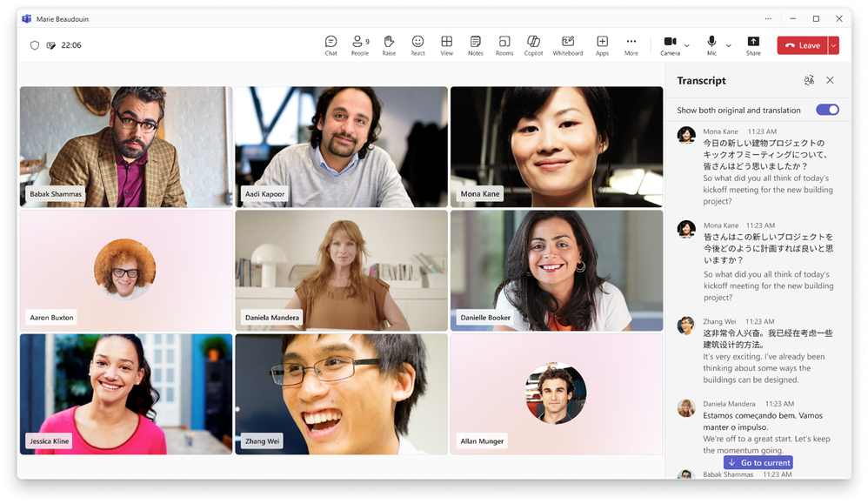
Task: Jump to latest with Go to current
Action: click(758, 462)
